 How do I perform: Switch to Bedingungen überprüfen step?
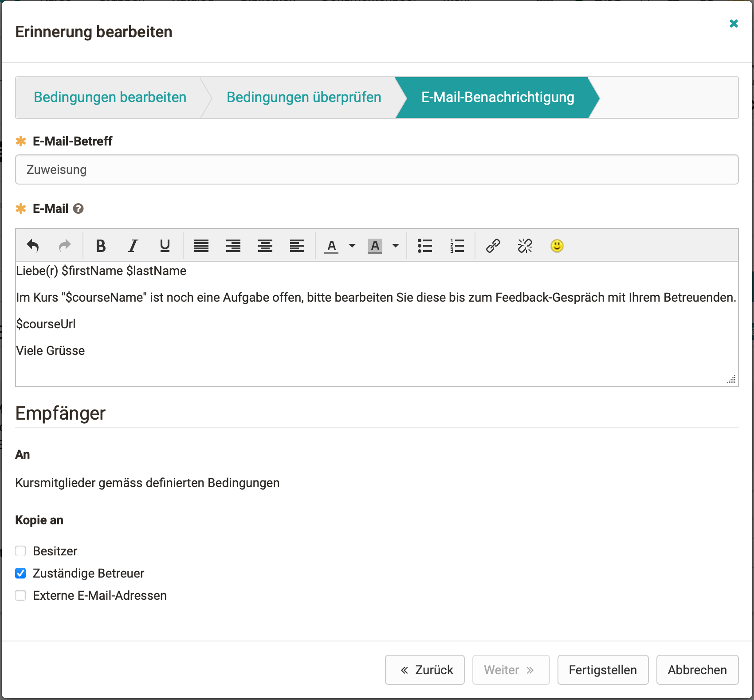(304, 97)
